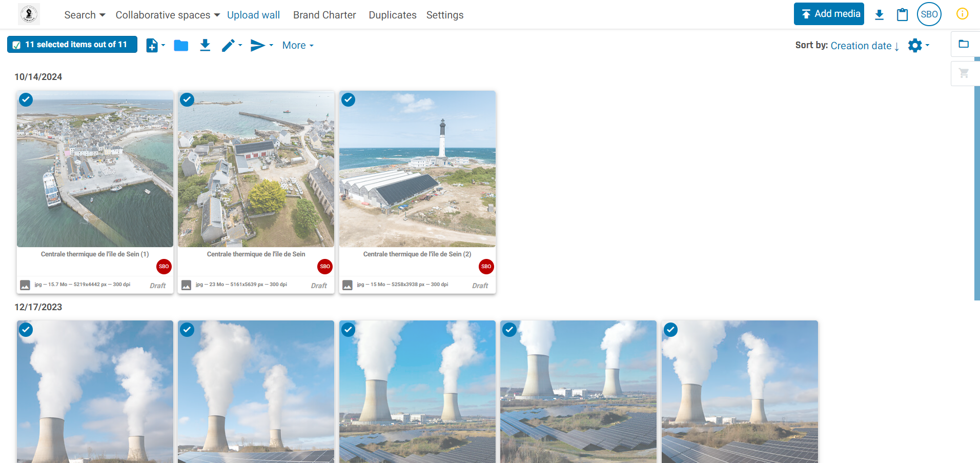Open village aerial photo thumbnail
980x463 pixels.
pos(256,169)
